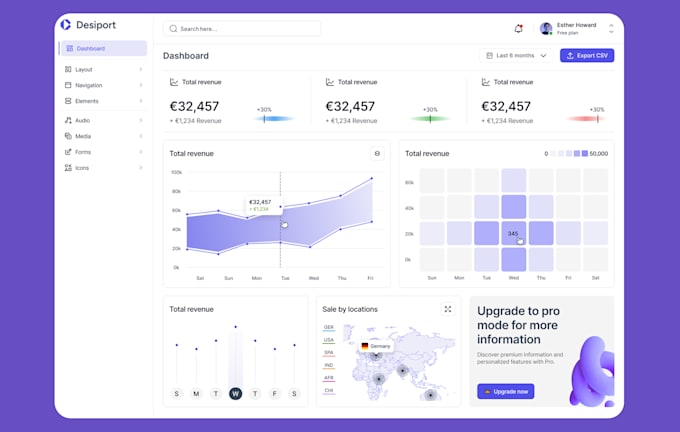Click the upload icon in Export CSV
This screenshot has height=432, width=680.
click(x=570, y=56)
